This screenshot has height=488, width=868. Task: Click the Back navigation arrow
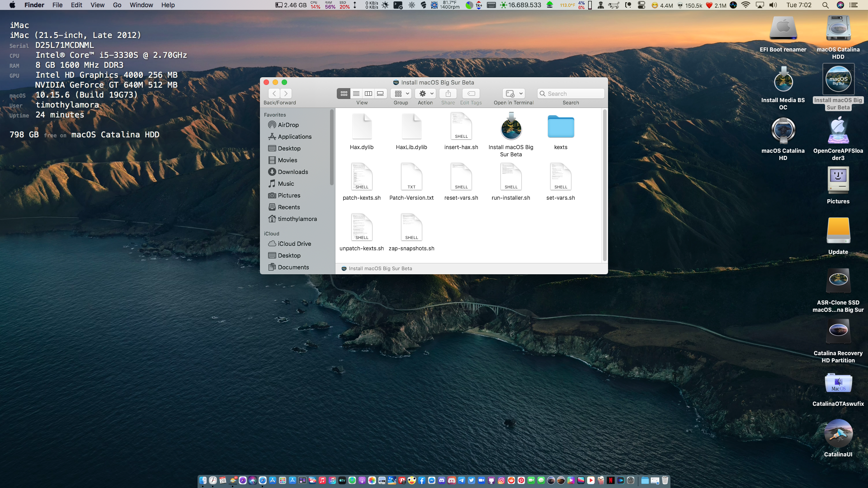[x=274, y=94]
